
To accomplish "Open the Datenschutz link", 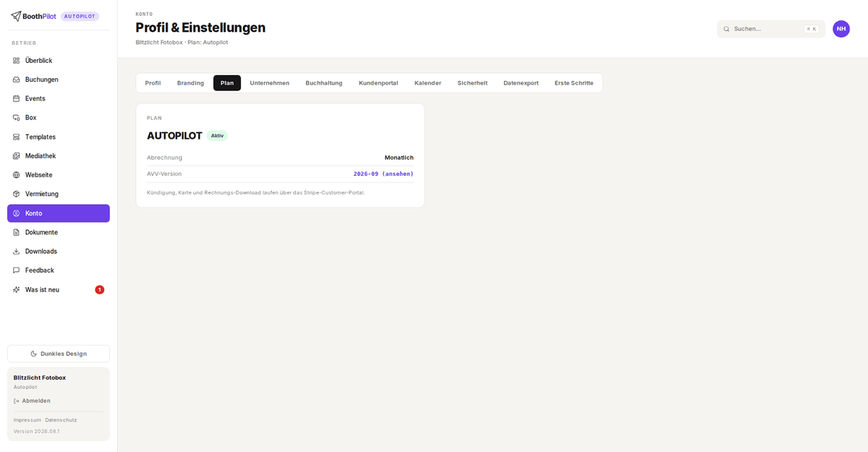I will coord(61,420).
